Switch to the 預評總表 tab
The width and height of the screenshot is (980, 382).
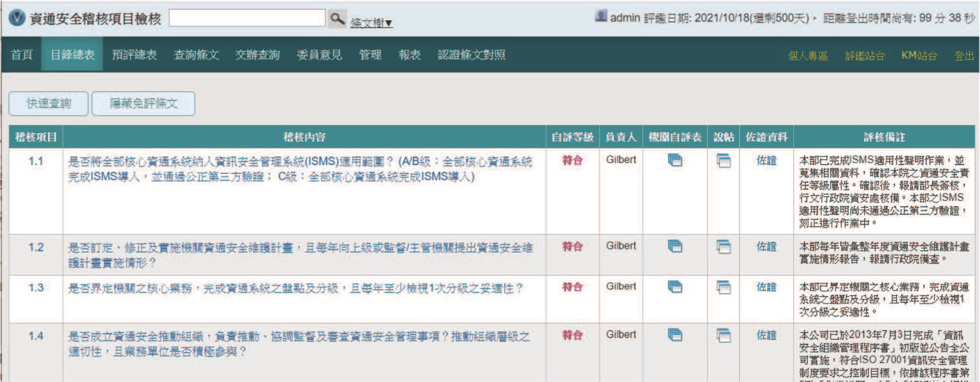(x=134, y=55)
